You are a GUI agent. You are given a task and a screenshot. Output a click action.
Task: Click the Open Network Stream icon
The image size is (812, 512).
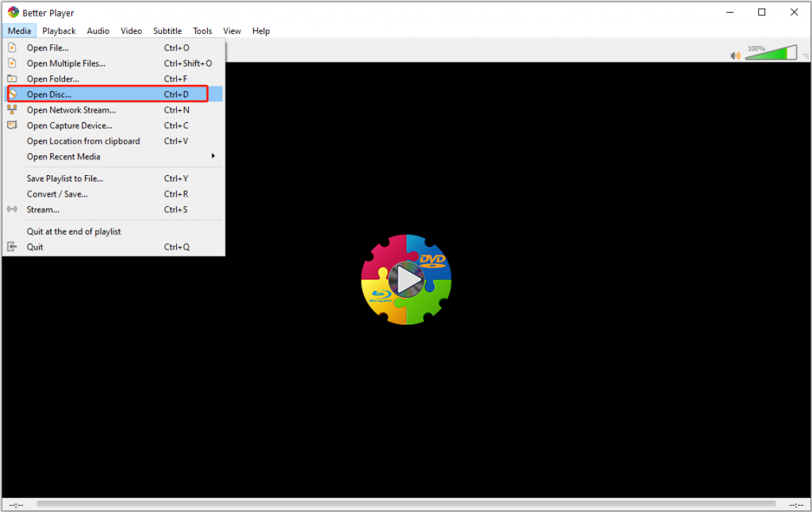[x=12, y=110]
